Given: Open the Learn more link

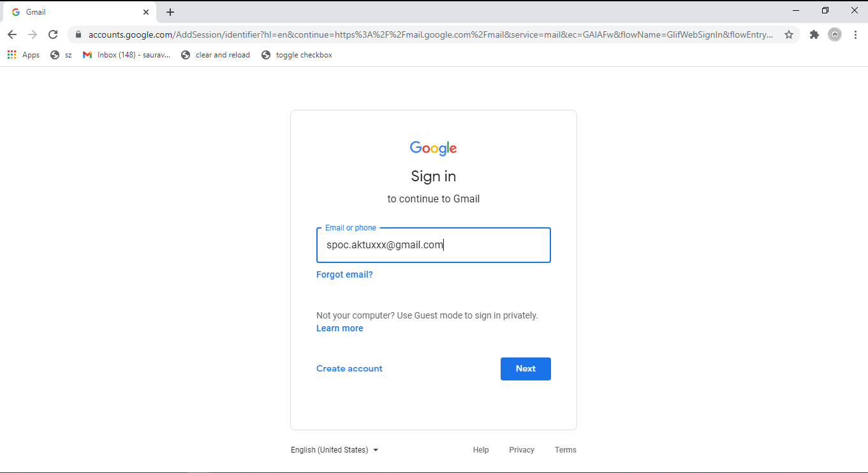Looking at the screenshot, I should [x=339, y=328].
